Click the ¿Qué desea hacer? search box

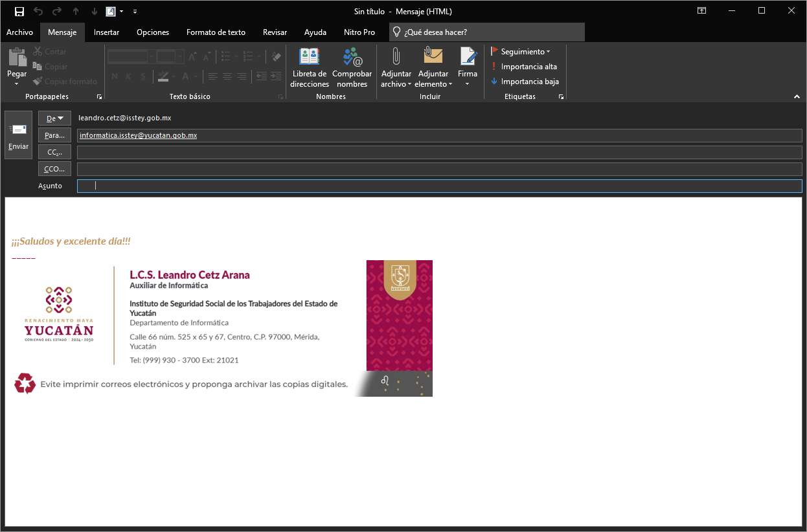pyautogui.click(x=487, y=32)
